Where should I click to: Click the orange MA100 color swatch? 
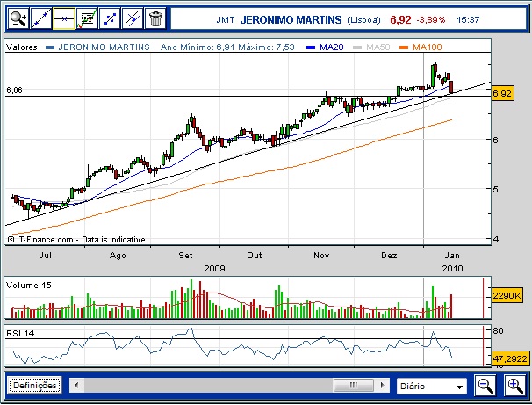[404, 47]
